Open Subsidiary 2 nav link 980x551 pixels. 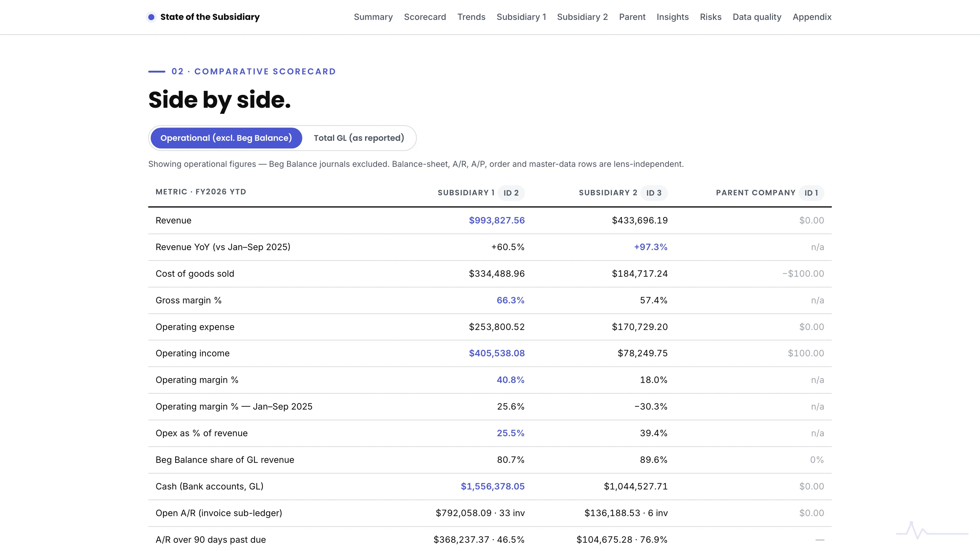pos(582,17)
